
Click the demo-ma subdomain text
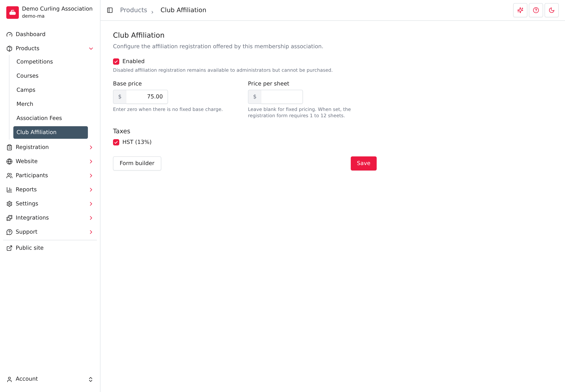33,16
